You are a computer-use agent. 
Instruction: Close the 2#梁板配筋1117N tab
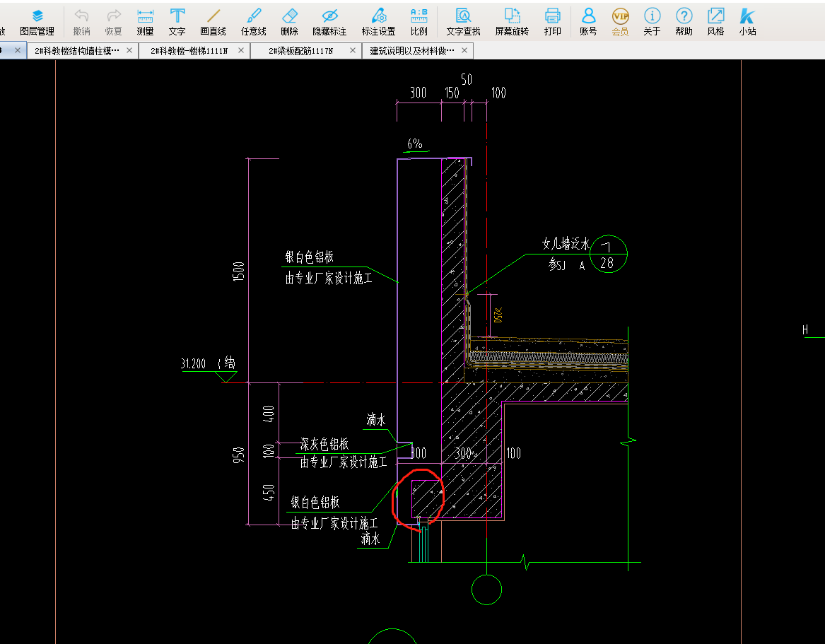[353, 50]
